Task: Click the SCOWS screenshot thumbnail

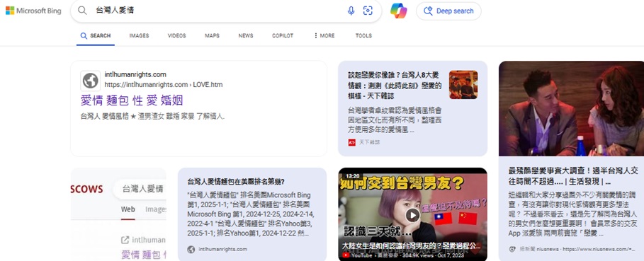Action: point(118,214)
